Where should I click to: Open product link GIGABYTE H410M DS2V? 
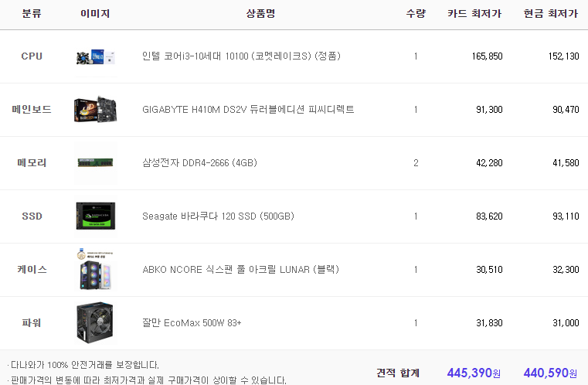248,110
